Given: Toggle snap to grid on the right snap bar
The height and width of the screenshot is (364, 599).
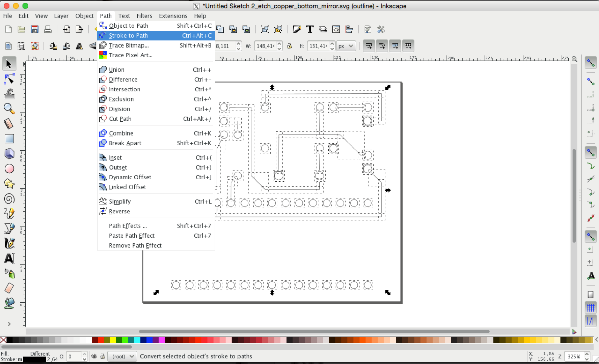Looking at the screenshot, I should tap(591, 307).
